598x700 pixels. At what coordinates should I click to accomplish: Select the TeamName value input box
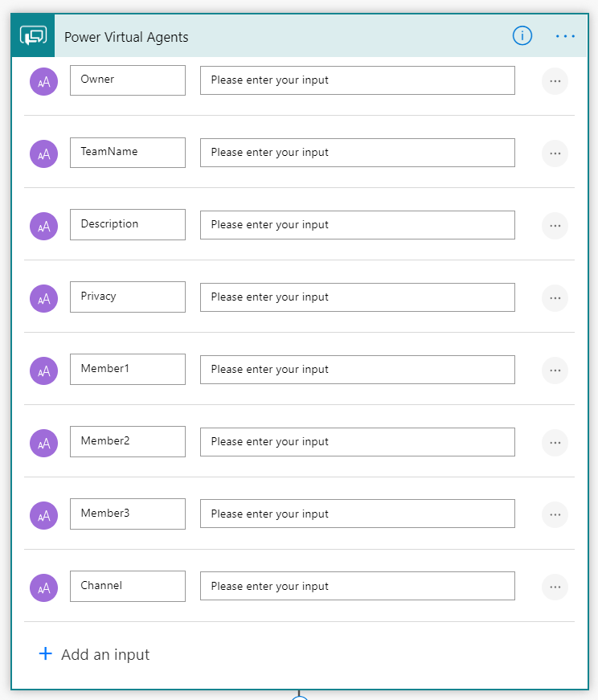pyautogui.click(x=358, y=153)
